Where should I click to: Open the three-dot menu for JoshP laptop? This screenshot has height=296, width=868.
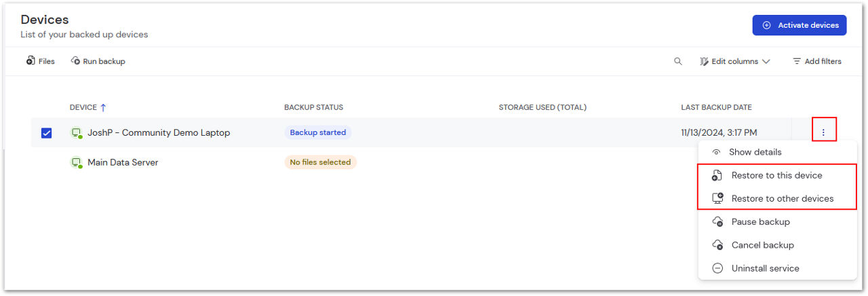[x=823, y=132]
